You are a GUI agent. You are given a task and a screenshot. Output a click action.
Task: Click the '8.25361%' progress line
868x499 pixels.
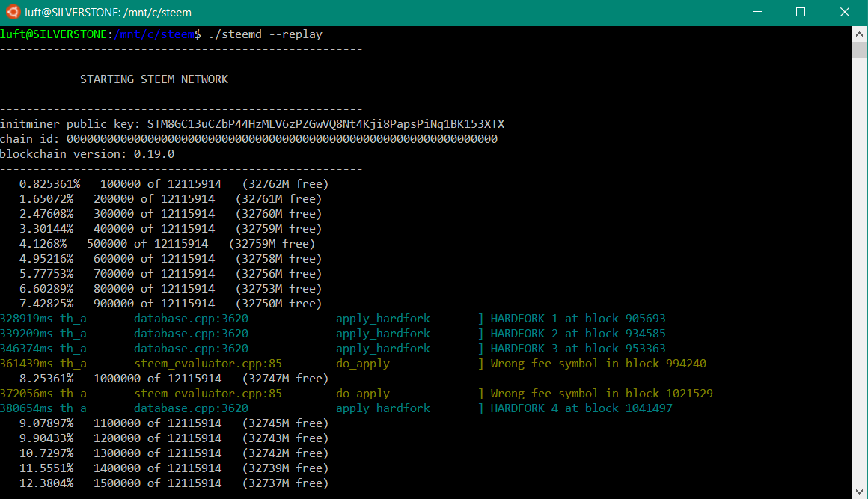click(174, 379)
